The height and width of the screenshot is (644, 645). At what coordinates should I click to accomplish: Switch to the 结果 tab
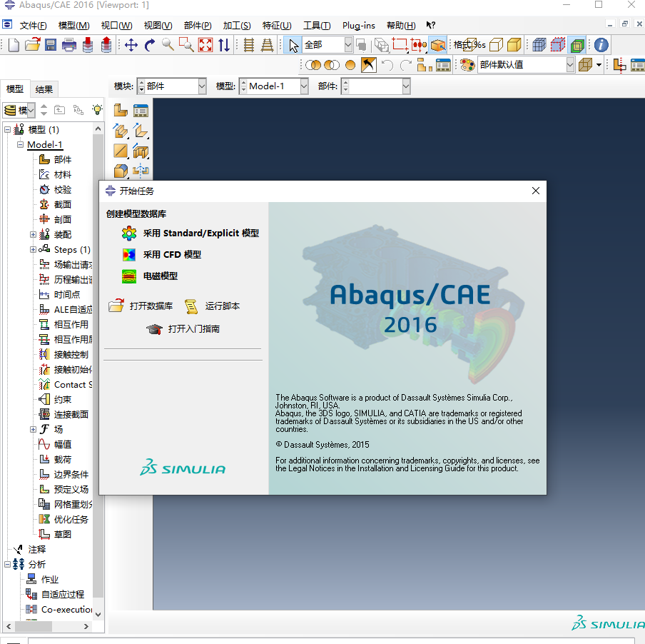point(44,89)
